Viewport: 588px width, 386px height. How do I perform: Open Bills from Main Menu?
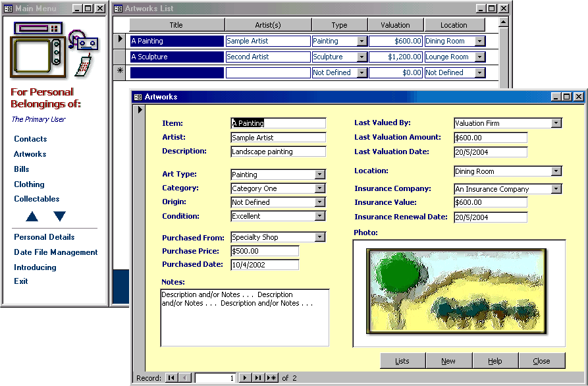point(21,169)
